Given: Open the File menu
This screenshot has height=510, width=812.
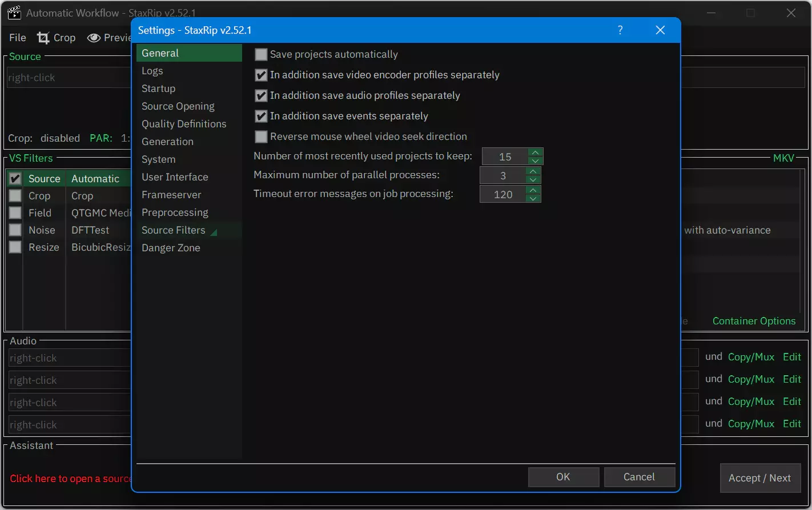Looking at the screenshot, I should [x=18, y=38].
